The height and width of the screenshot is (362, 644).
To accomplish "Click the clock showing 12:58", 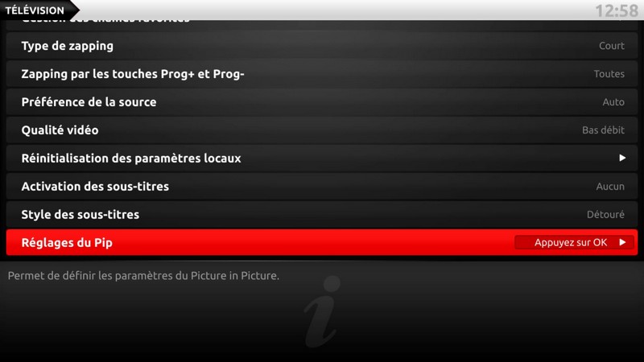I will click(x=616, y=10).
